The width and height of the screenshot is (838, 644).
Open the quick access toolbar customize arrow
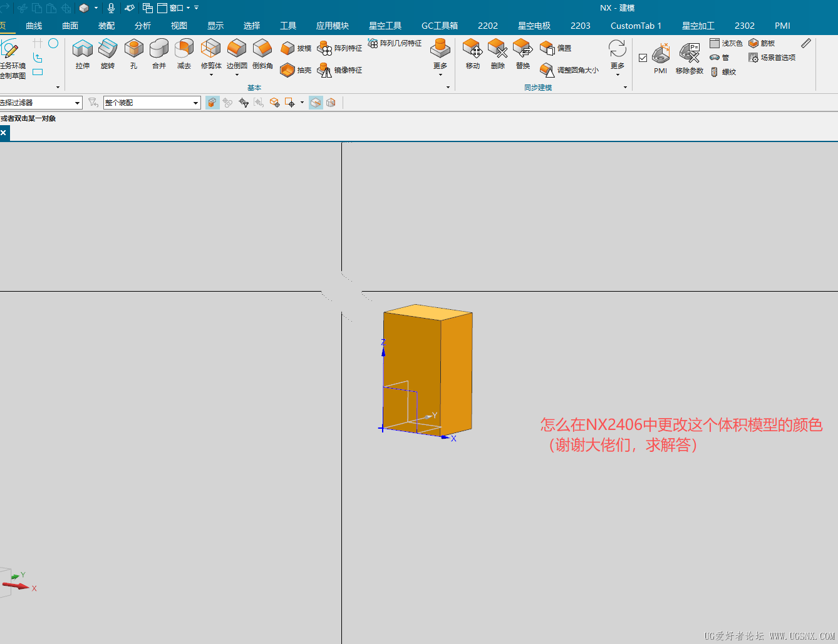coord(197,8)
